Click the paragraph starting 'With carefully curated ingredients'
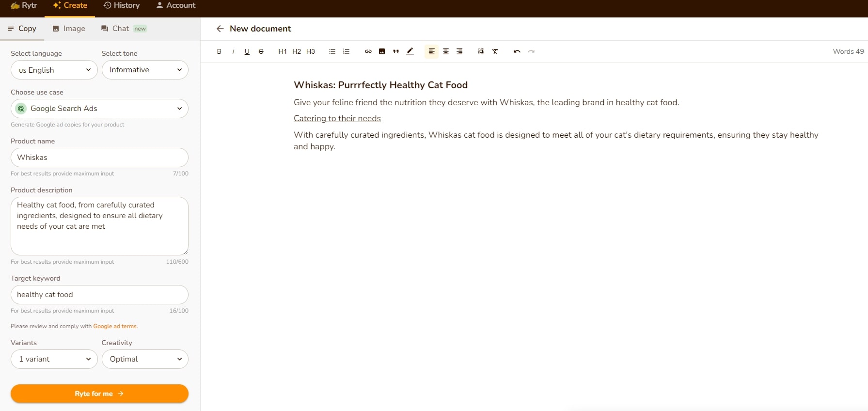The image size is (868, 411). click(556, 141)
